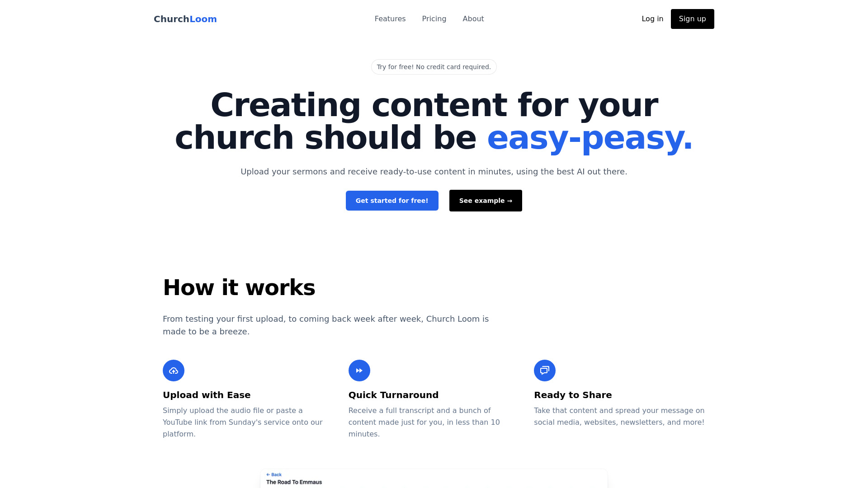Click Get started for free CTA button
Image resolution: width=868 pixels, height=488 pixels.
tap(392, 200)
